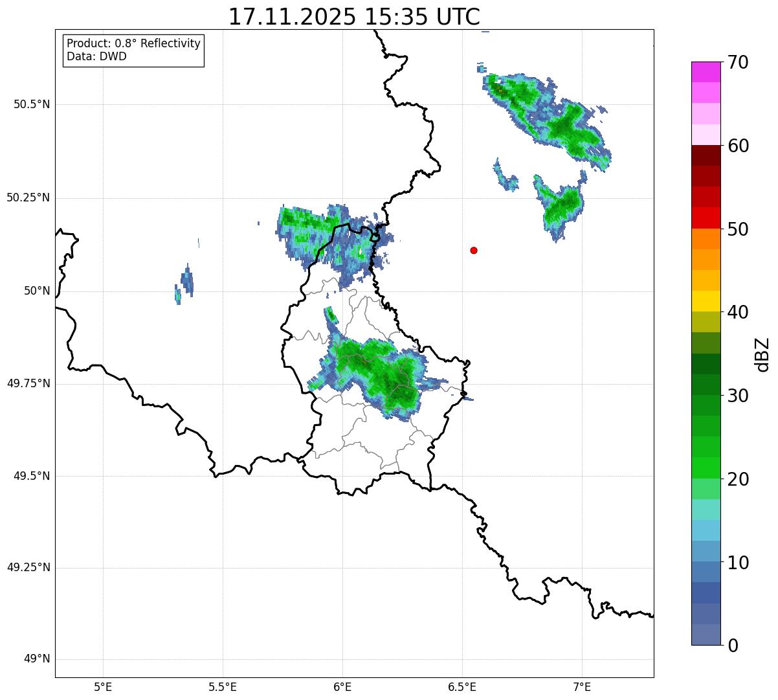Click the plot title 17.11.2025 15:35 UTC

[354, 17]
